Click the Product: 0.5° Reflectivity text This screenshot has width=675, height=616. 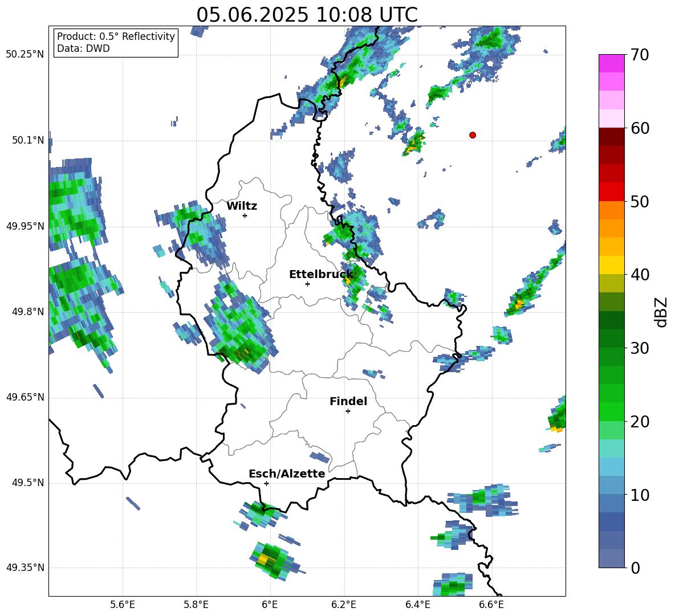[116, 36]
